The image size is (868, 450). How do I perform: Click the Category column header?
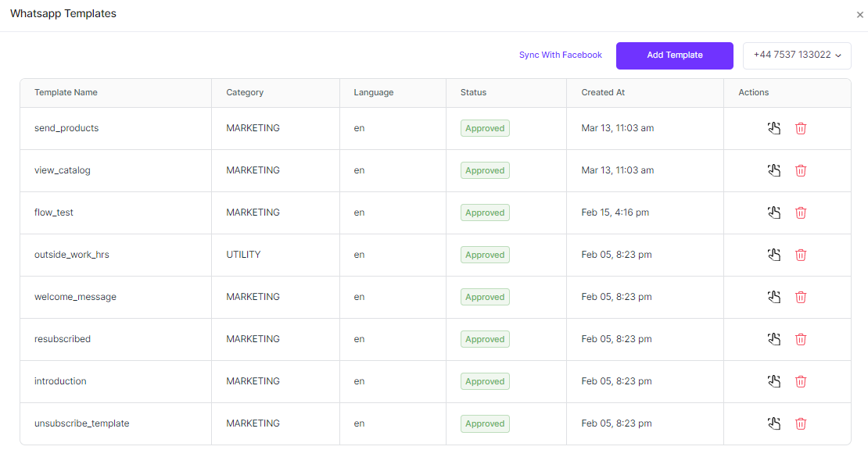click(x=244, y=92)
